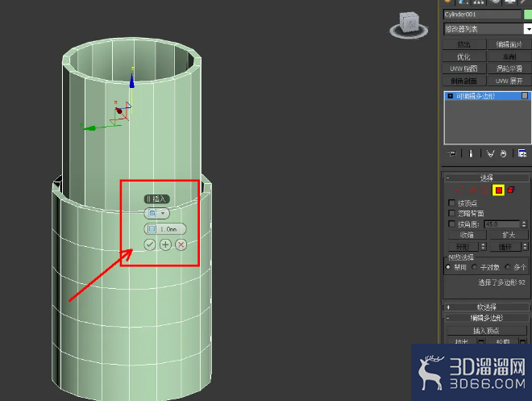Apply and continue with the plus button
Screen dimensions: 532x401
[165, 244]
